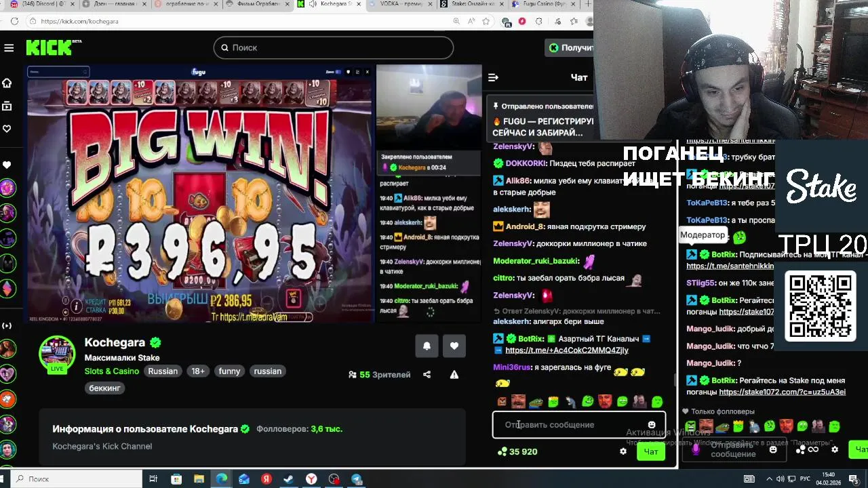Select the lowercase russian tag
The height and width of the screenshot is (488, 868).
coord(267,371)
